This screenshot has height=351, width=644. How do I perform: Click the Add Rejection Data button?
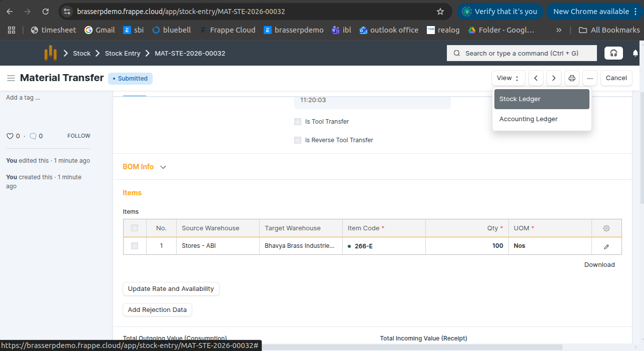(x=157, y=310)
